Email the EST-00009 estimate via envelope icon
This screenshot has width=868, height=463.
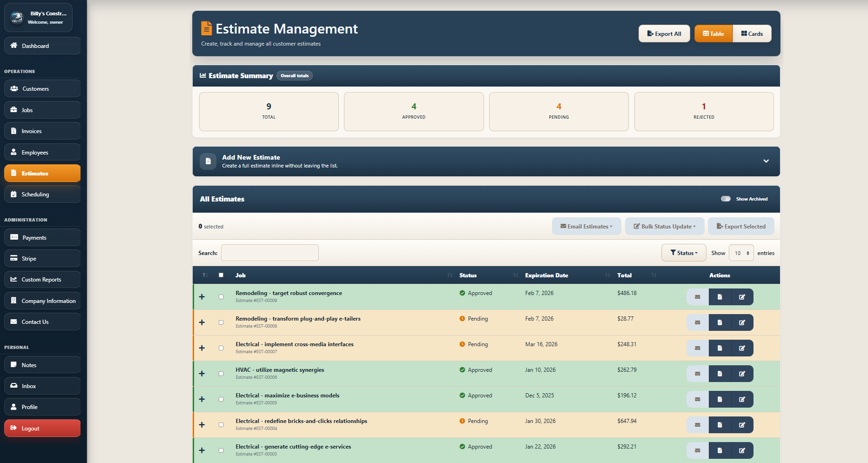(x=697, y=297)
